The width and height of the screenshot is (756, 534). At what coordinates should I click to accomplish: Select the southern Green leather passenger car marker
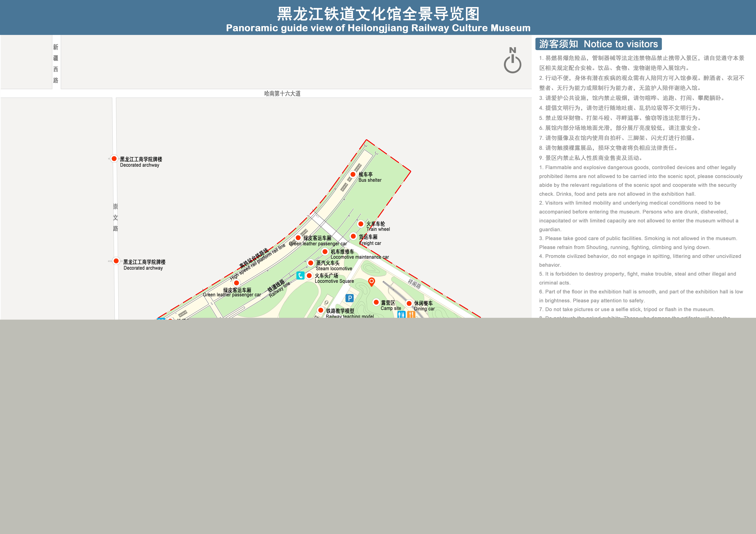(x=236, y=283)
